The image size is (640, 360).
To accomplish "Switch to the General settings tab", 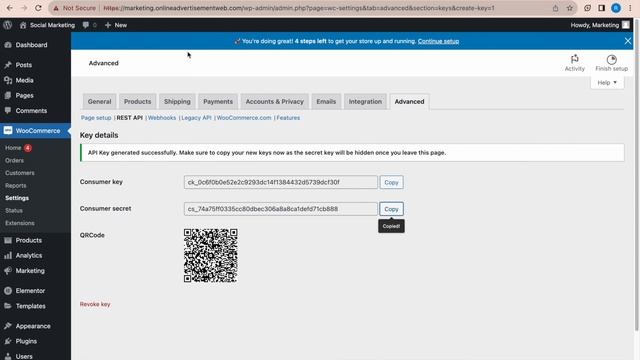I will (99, 102).
